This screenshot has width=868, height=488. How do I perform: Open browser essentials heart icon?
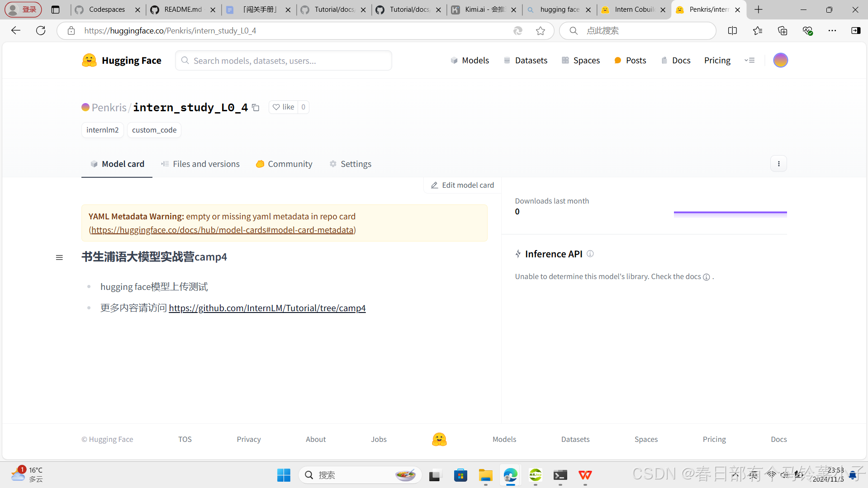click(807, 30)
